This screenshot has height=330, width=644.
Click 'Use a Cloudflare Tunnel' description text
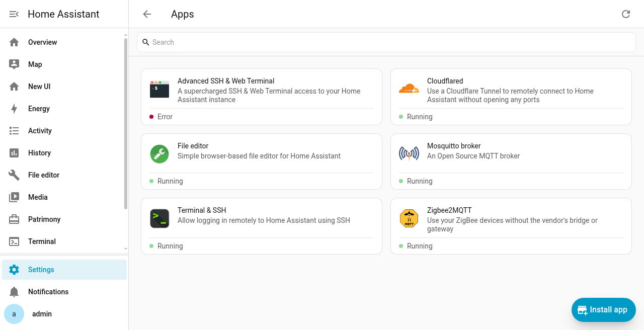coord(510,95)
